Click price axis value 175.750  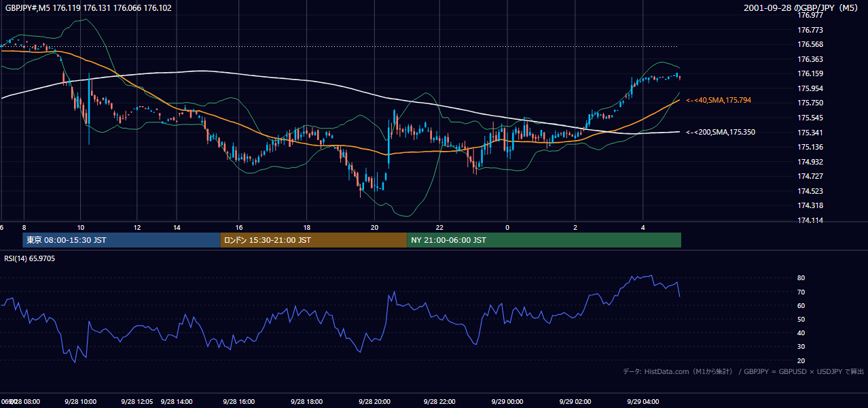[811, 103]
